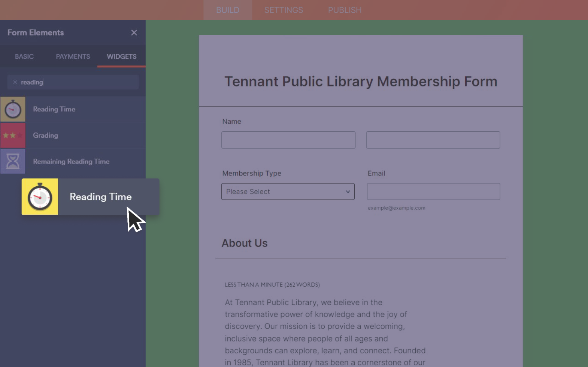Click the first Name input field

click(288, 140)
